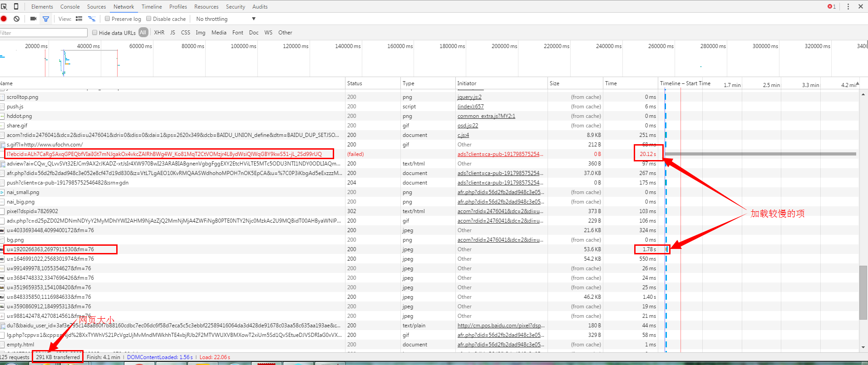Select the share.gif request
This screenshot has height=365, width=868.
click(429, 126)
